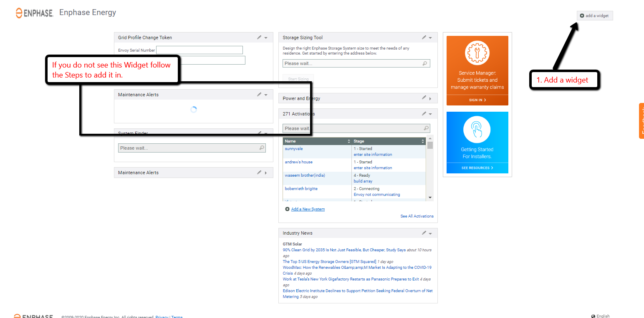Edit the loading Maintenance Alerts widget
644x318 pixels.
(259, 95)
